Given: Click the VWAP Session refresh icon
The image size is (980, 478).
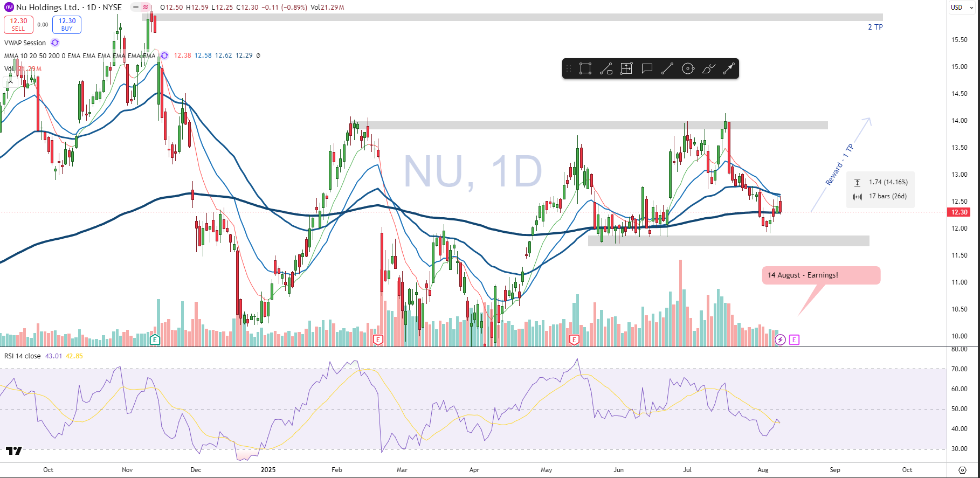Looking at the screenshot, I should pyautogui.click(x=55, y=43).
